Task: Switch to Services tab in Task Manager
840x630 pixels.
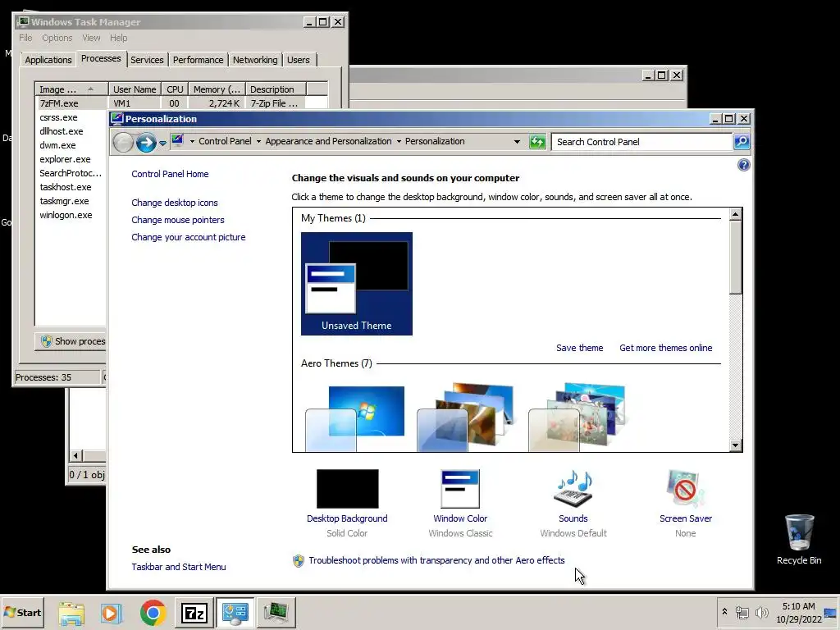Action: [x=147, y=60]
